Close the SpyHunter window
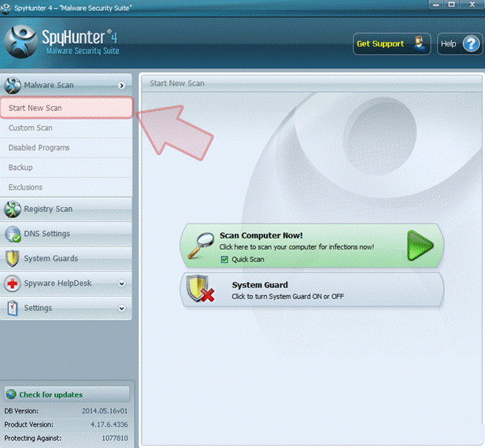This screenshot has width=485, height=448. [472, 5]
